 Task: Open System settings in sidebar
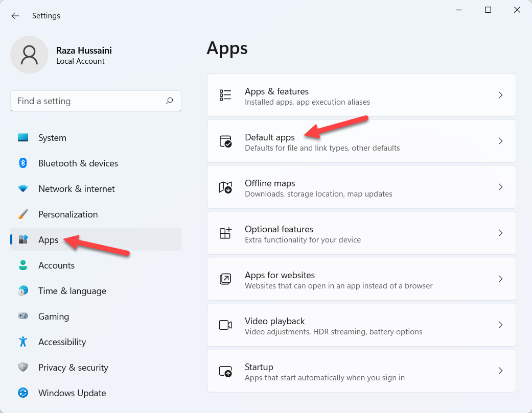pyautogui.click(x=52, y=138)
